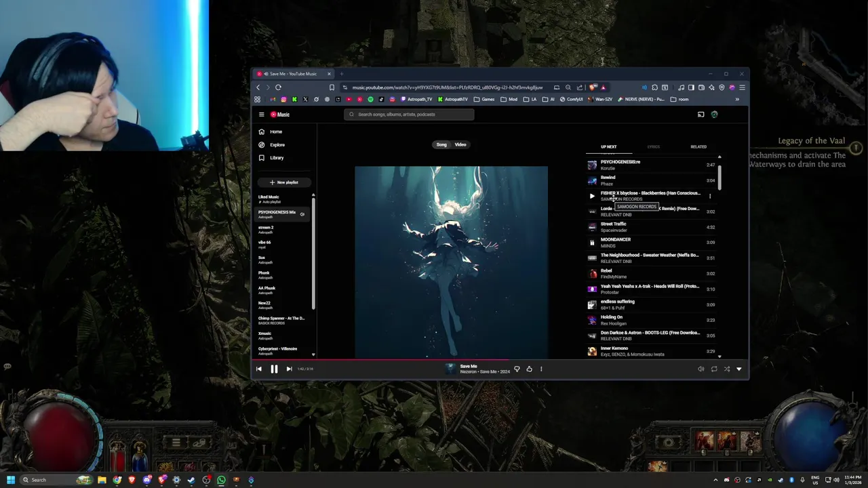Viewport: 868px width, 488px height.
Task: Open the Astropath_TV Twitch bookmark
Action: [417, 99]
